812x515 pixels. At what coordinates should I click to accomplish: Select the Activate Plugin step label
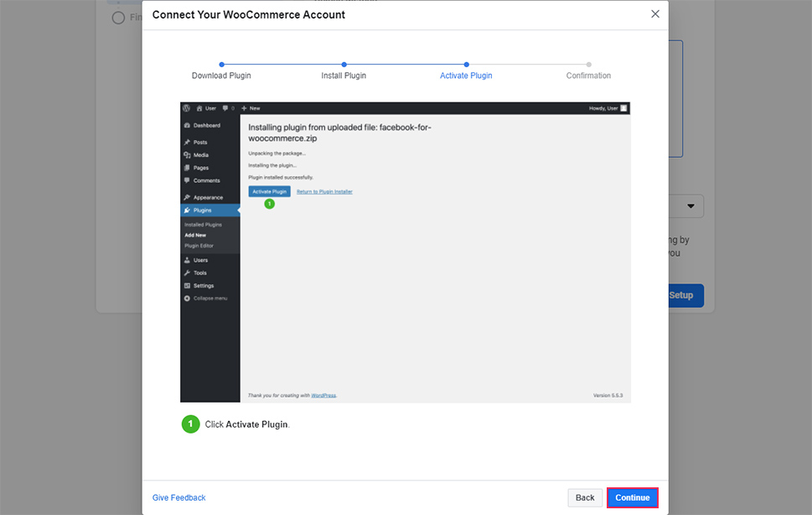tap(466, 75)
